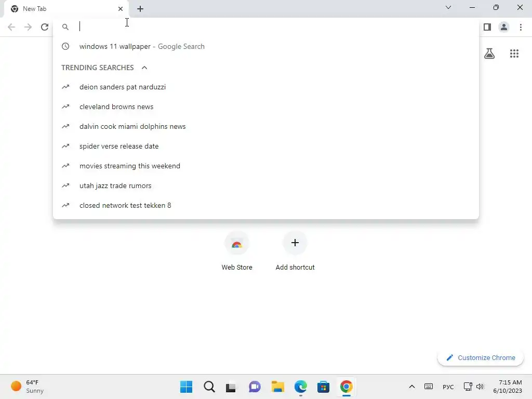Screen dimensions: 532x399
Task: Open Microsoft Store from the taskbar
Action: click(323, 387)
